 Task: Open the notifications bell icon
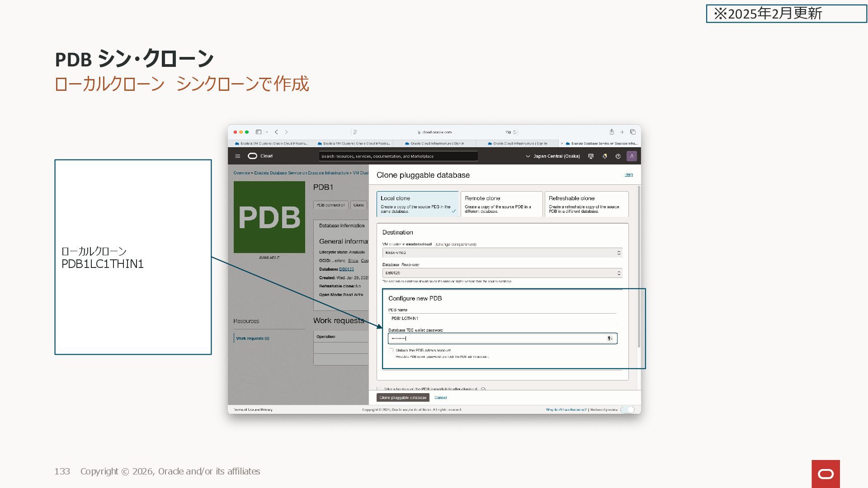[x=604, y=156]
